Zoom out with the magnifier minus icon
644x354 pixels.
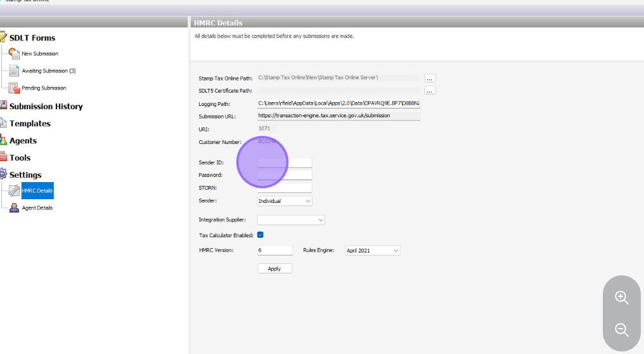(x=622, y=330)
